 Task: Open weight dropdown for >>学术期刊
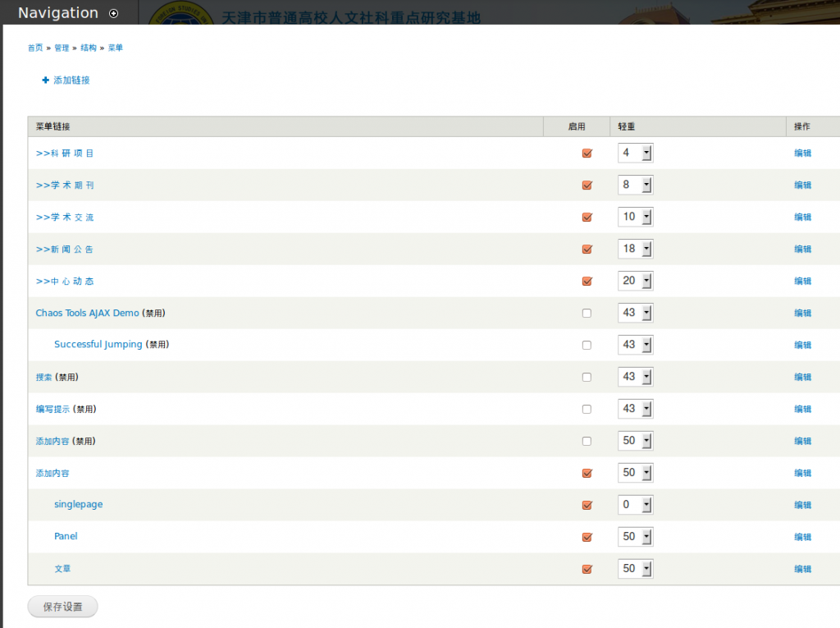[636, 185]
